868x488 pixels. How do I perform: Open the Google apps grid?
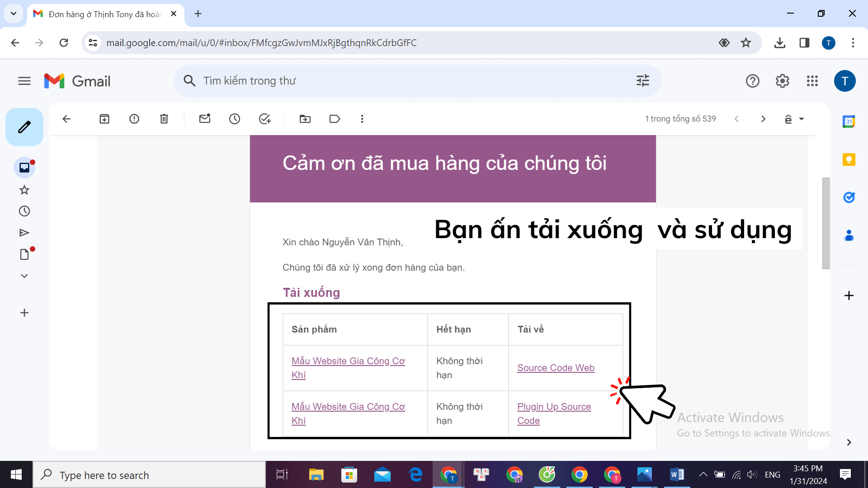coord(812,81)
